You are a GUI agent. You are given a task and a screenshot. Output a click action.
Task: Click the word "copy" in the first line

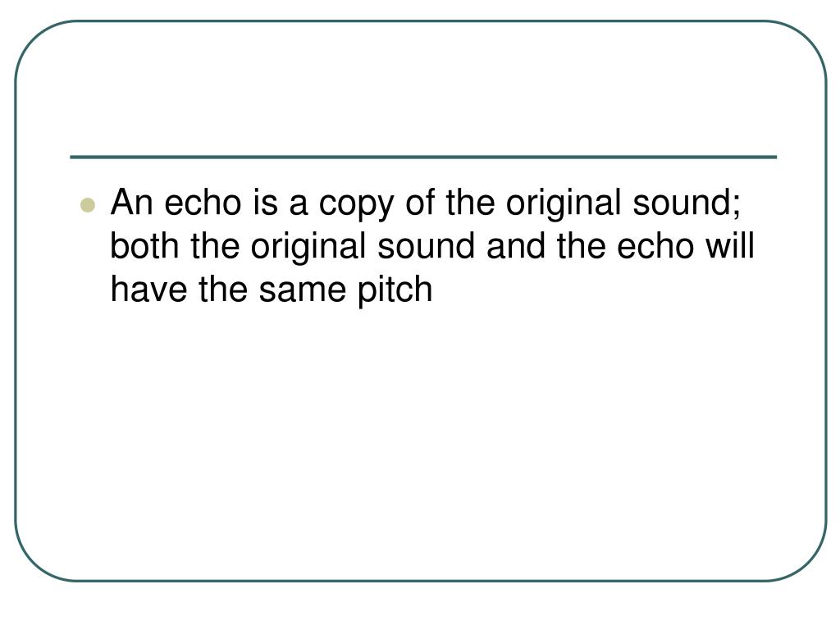click(x=356, y=206)
